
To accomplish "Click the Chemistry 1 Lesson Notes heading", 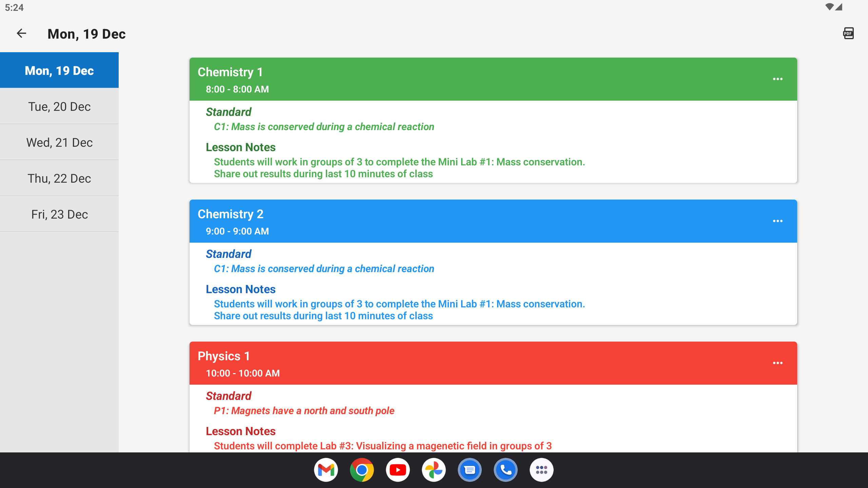I will (x=240, y=147).
